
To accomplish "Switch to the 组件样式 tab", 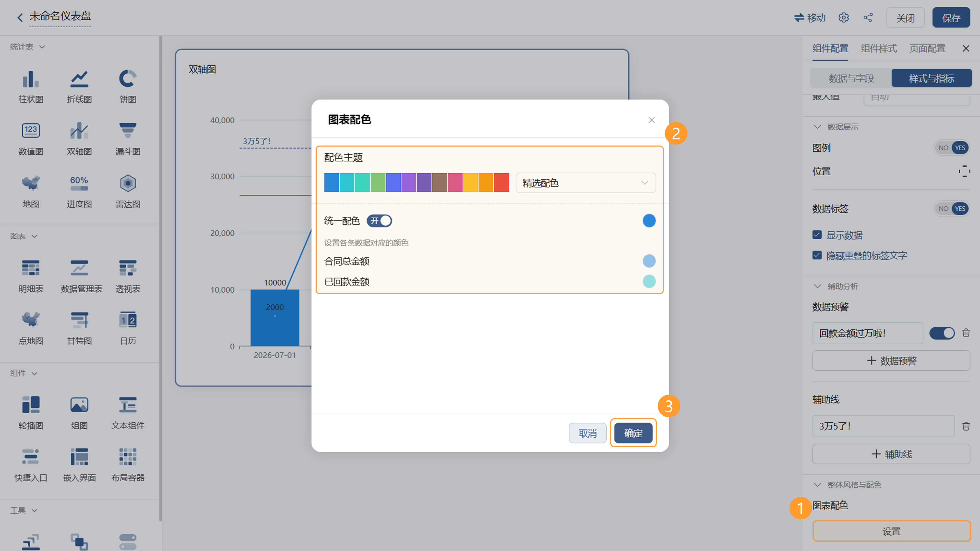I will (879, 48).
